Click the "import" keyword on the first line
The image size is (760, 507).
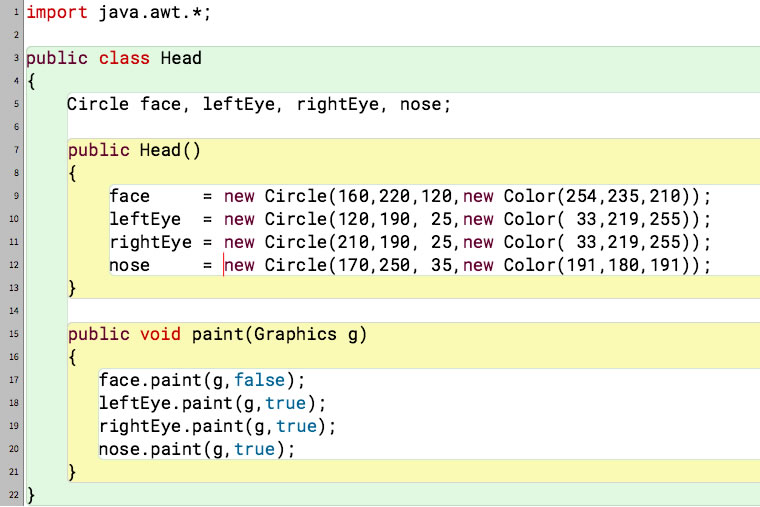click(56, 13)
